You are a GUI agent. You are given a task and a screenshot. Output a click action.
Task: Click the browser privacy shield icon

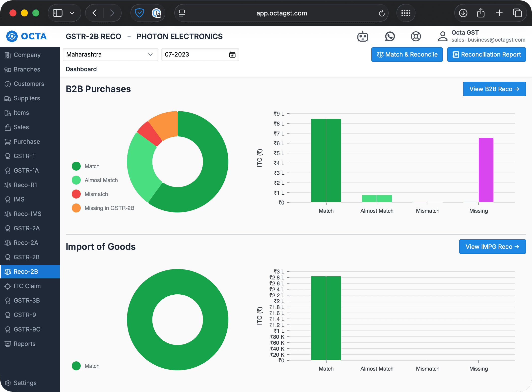[139, 13]
